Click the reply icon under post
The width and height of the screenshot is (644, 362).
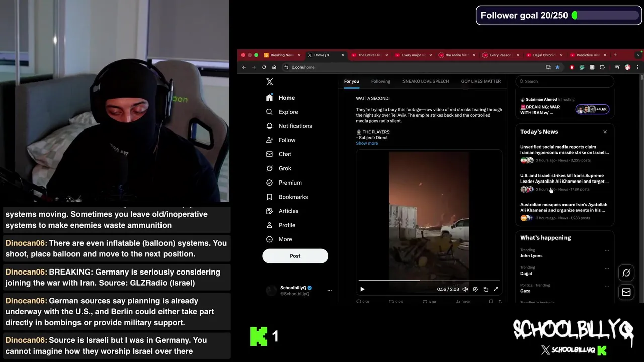(359, 302)
